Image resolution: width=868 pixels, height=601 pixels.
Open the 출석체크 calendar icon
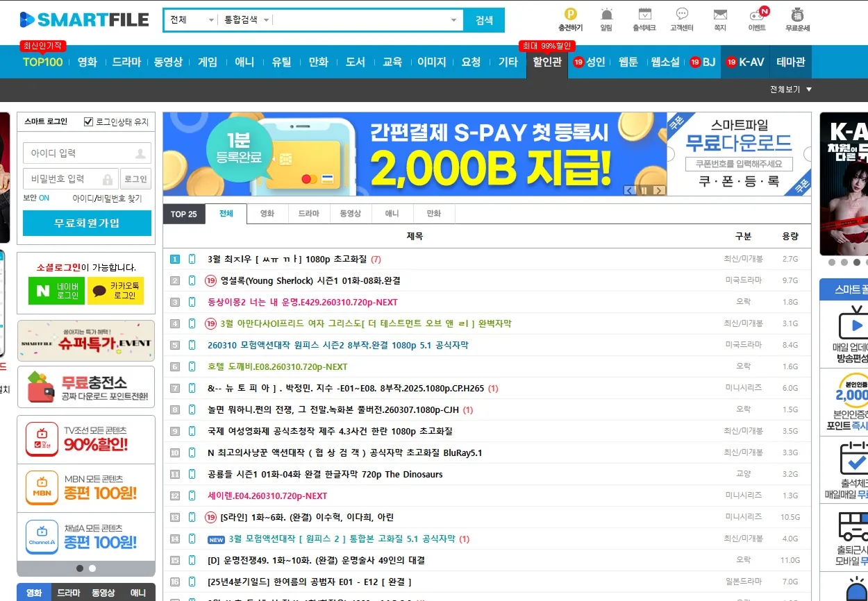(x=644, y=14)
